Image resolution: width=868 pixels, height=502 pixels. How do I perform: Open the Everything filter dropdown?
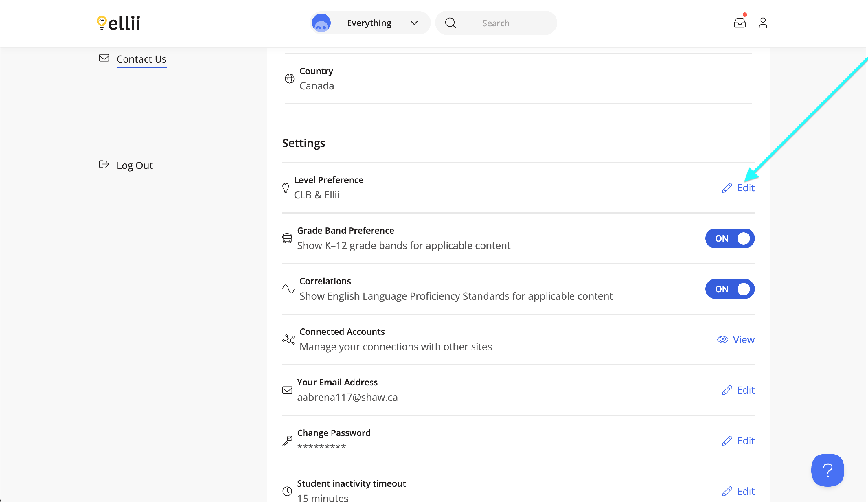369,23
